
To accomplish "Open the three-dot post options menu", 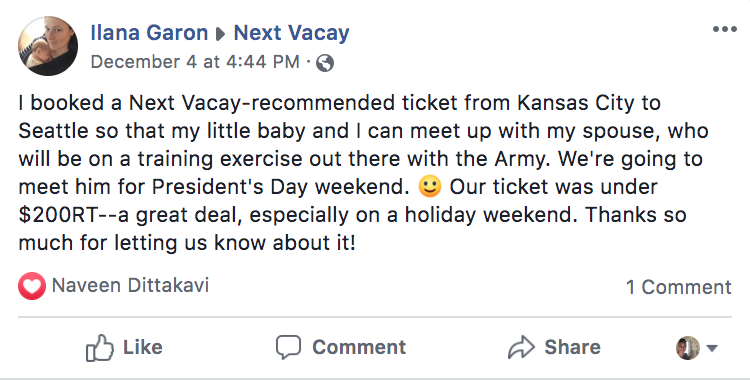I will pyautogui.click(x=725, y=29).
